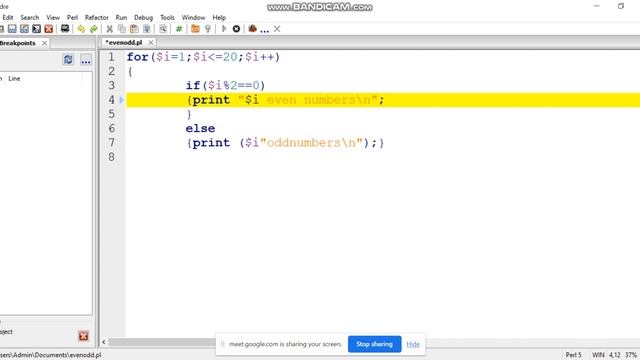Toggle comment with the green hash icon
This screenshot has width=640, height=360.
(x=179, y=29)
